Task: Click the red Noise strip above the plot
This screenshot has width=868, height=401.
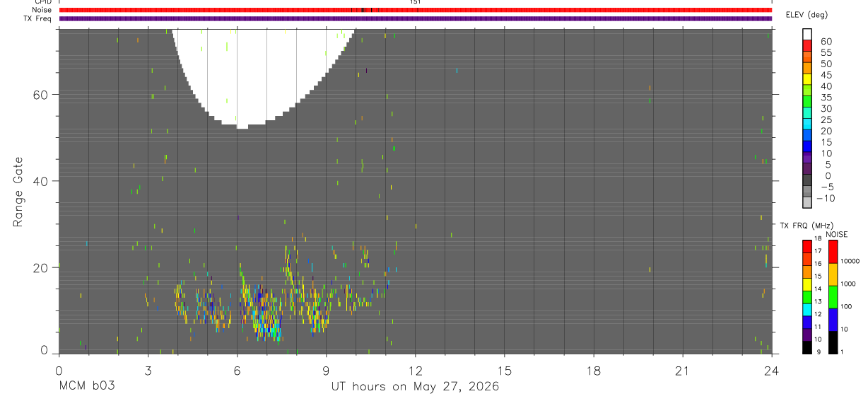Action: point(415,10)
